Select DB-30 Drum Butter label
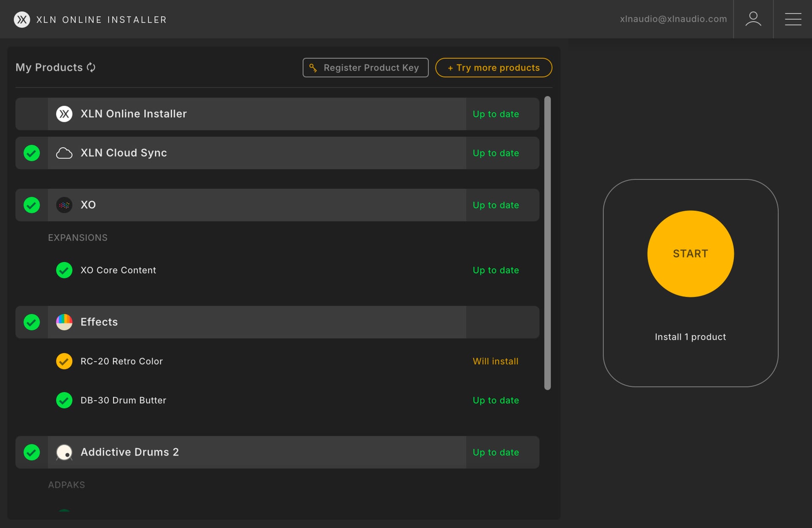812x528 pixels. (123, 400)
